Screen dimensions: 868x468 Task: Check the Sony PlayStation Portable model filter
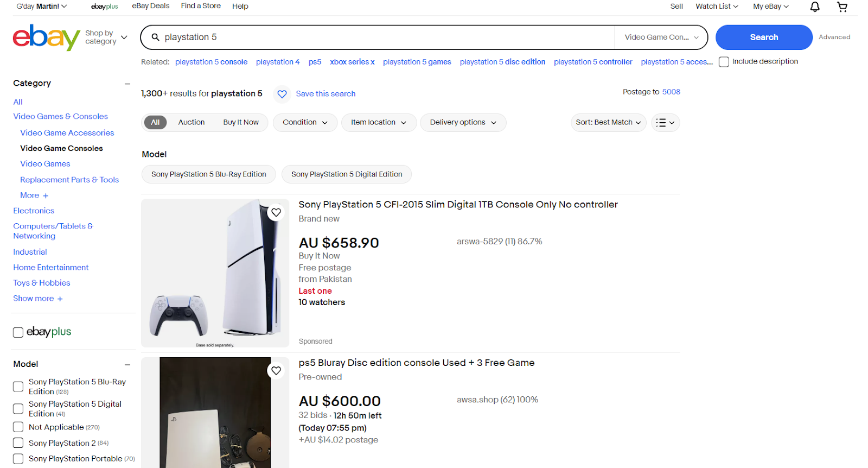tap(18, 459)
